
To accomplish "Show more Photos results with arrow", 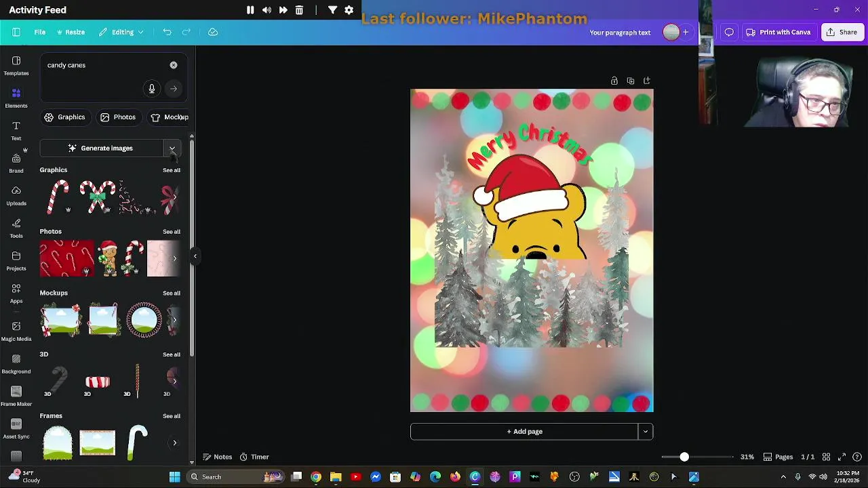I will pos(174,258).
